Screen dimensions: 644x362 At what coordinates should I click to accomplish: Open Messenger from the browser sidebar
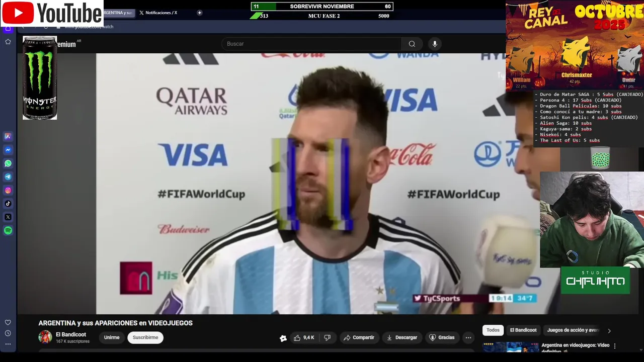(8, 150)
